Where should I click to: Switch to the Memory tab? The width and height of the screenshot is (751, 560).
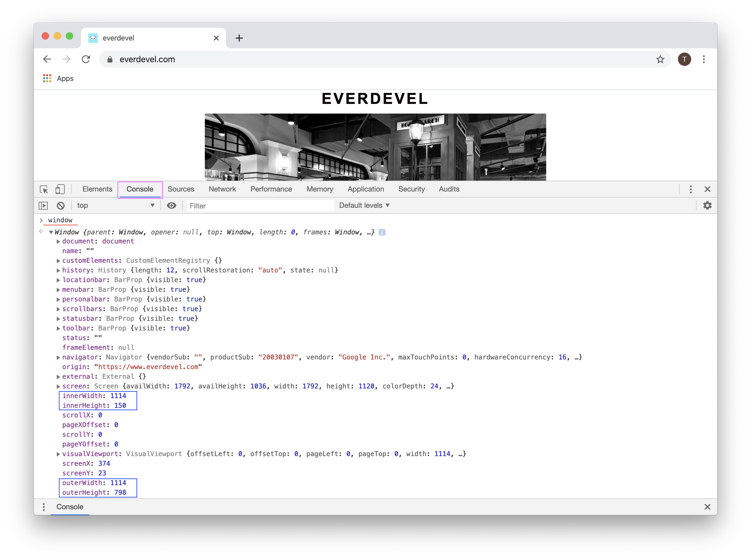[320, 189]
